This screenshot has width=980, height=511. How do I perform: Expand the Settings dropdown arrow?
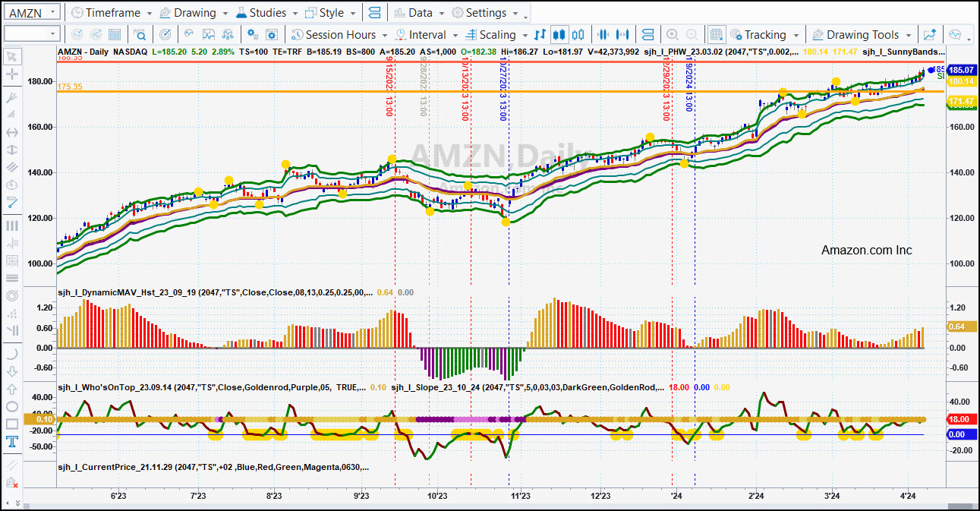click(515, 14)
